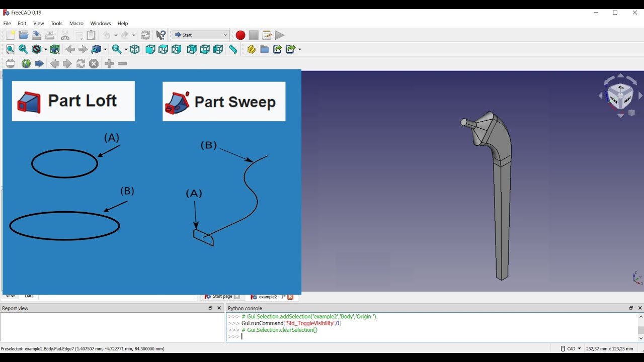Make a link green arrow icon

[277, 49]
